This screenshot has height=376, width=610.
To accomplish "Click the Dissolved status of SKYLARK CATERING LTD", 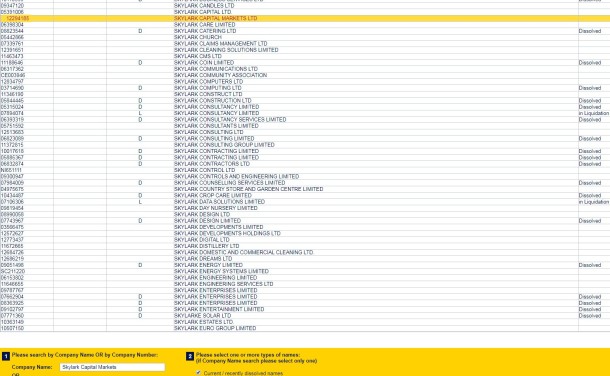I will click(x=590, y=31).
